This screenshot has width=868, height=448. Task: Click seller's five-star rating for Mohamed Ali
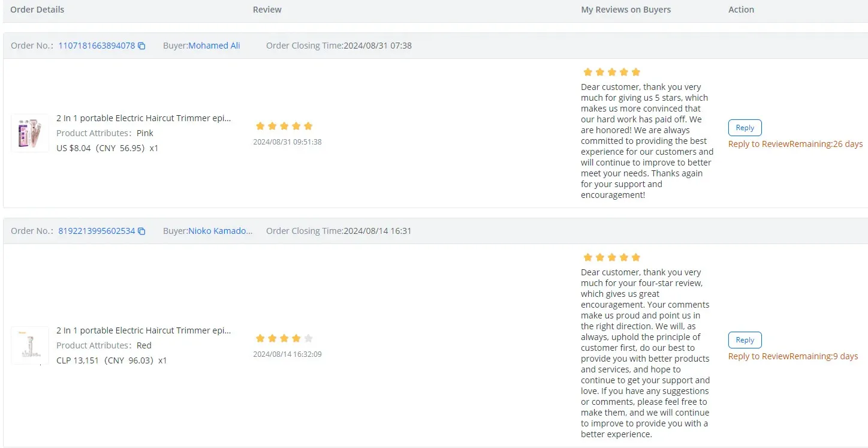point(611,72)
